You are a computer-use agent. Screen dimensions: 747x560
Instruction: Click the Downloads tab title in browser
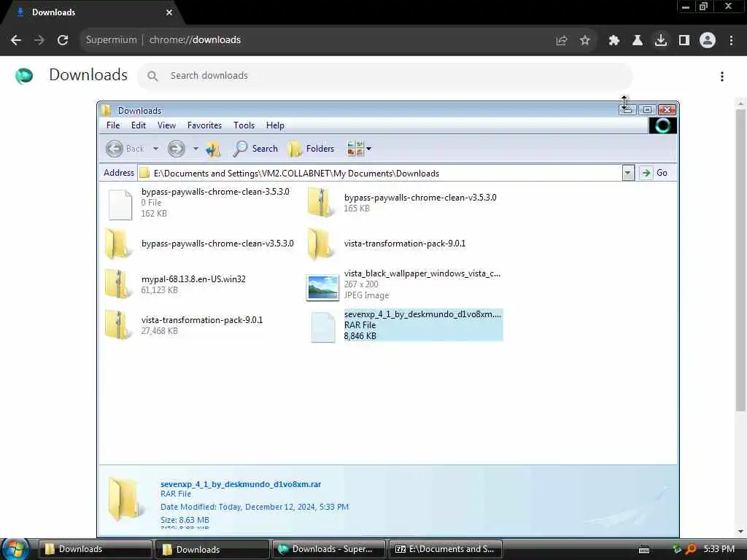53,12
